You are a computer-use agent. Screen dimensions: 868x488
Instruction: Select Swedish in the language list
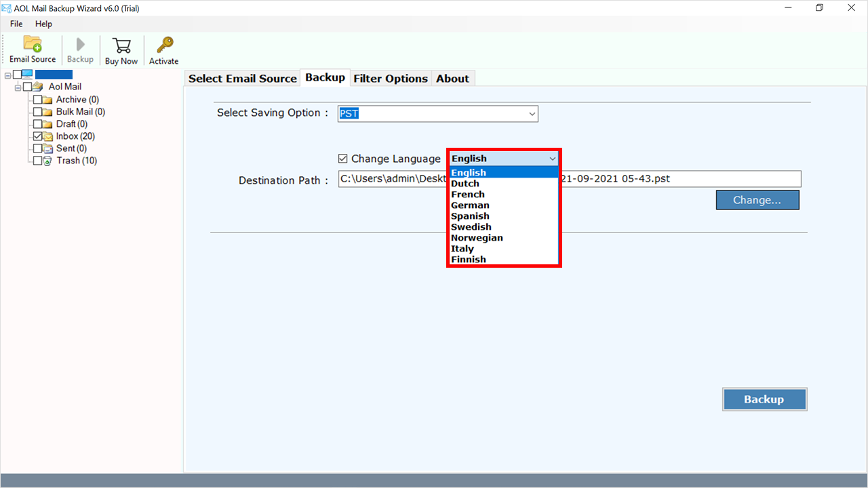tap(504, 227)
